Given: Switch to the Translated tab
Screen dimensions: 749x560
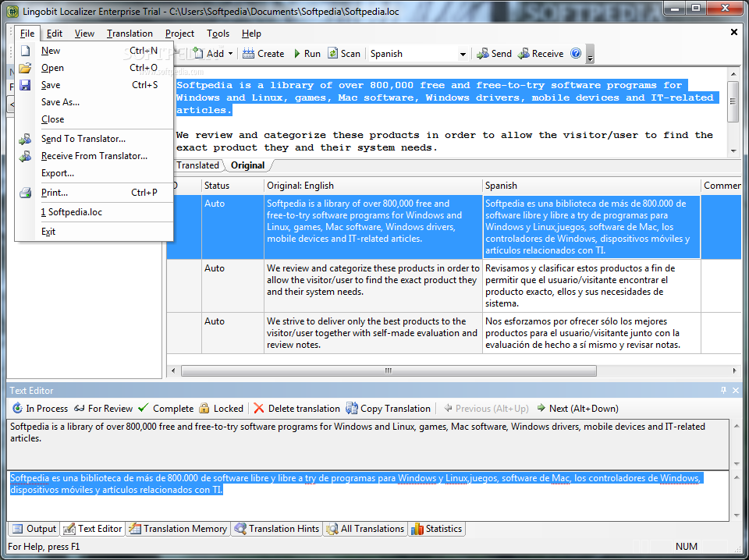Looking at the screenshot, I should click(x=197, y=165).
